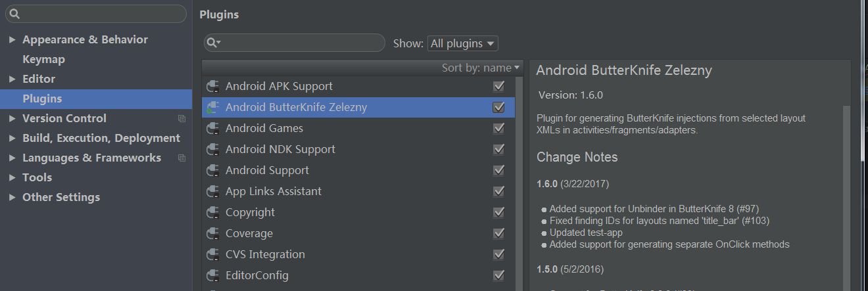This screenshot has width=868, height=291.
Task: Focus the settings search field in sidebar
Action: (x=96, y=14)
